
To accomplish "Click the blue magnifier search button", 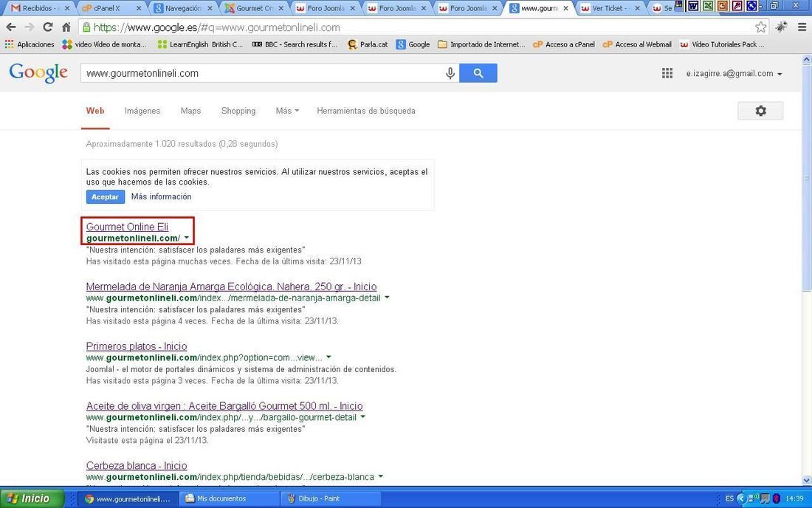I will pos(478,73).
